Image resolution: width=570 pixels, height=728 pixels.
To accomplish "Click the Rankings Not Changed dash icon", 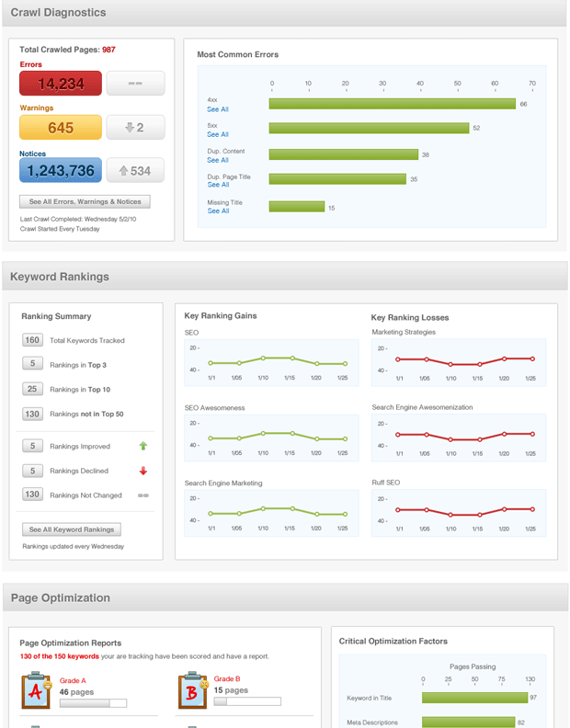I will tap(142, 495).
